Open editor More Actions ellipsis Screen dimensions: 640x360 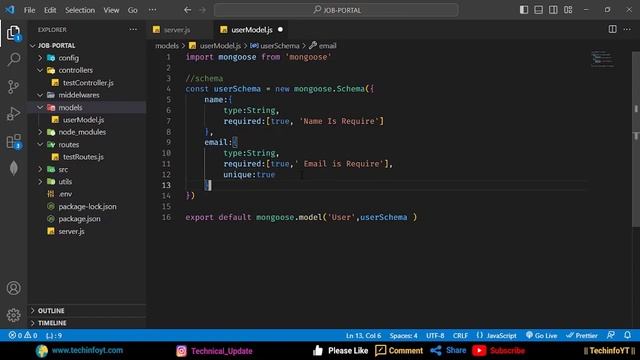[x=627, y=29]
